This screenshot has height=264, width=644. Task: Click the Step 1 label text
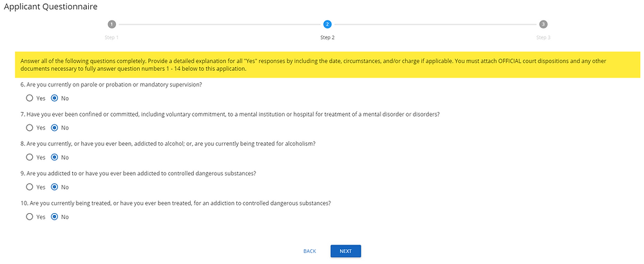[x=111, y=37]
